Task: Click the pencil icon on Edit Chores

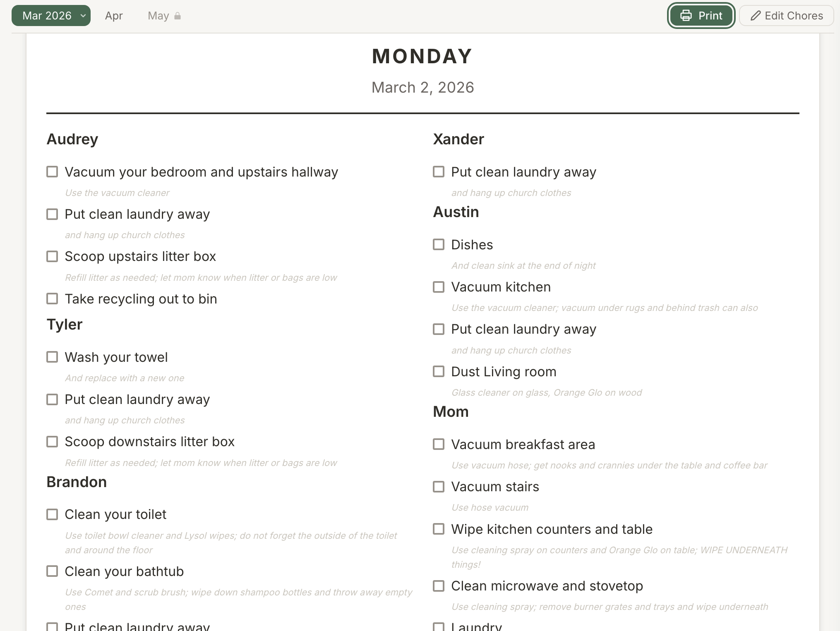Action: [x=756, y=15]
